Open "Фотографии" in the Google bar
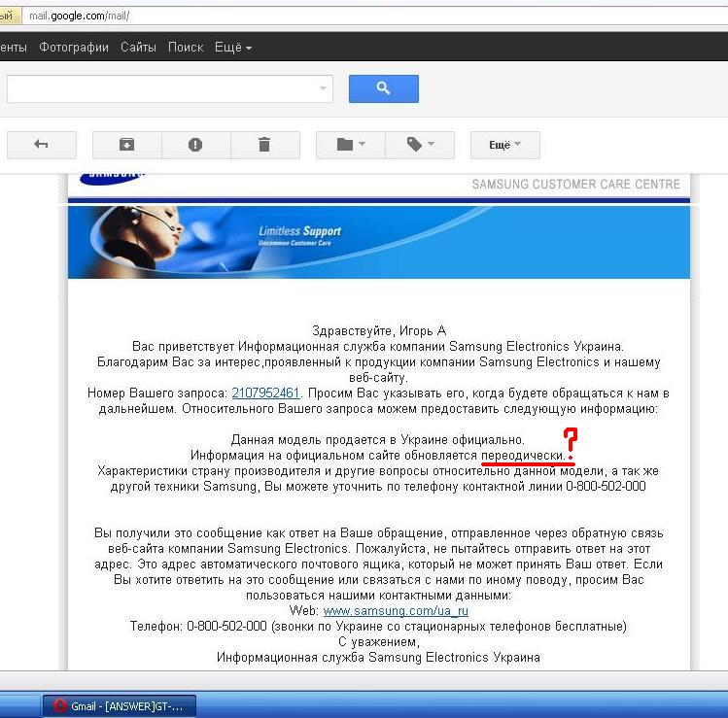 [74, 47]
